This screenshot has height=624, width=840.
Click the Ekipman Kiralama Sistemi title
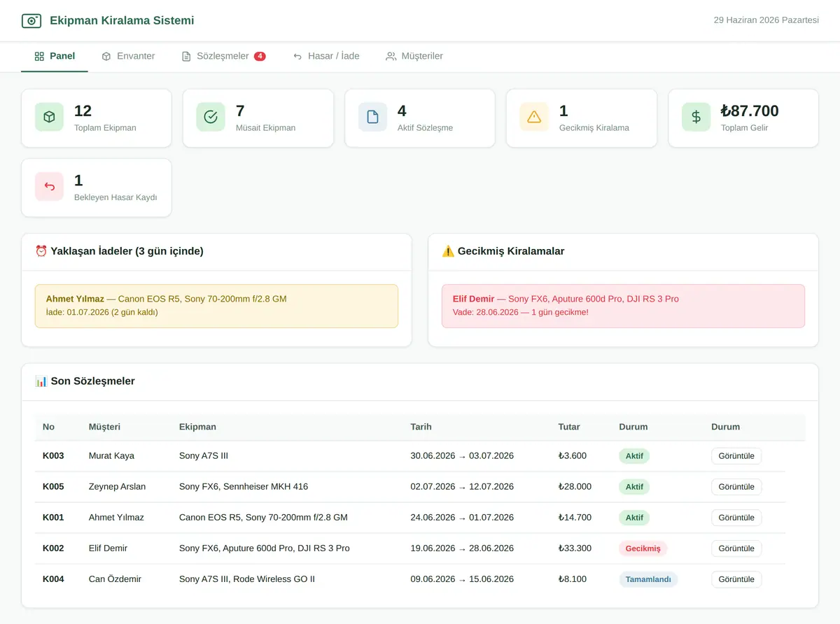click(x=122, y=21)
